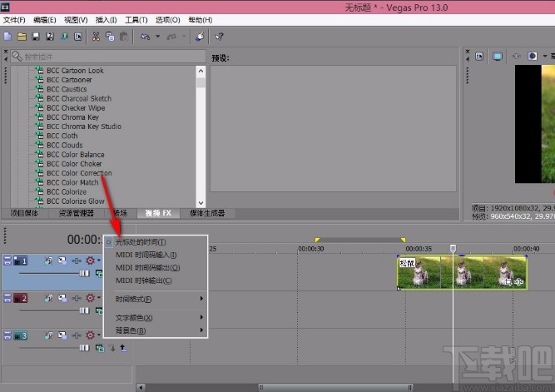Click the Paste clipboard icon
Viewport: 555px width, 392px height.
(x=124, y=37)
